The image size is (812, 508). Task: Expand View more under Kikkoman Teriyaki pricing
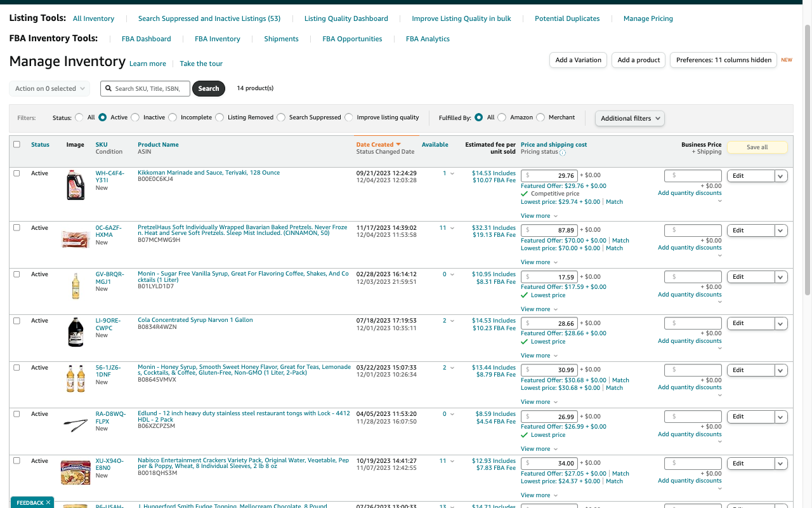pyautogui.click(x=539, y=216)
